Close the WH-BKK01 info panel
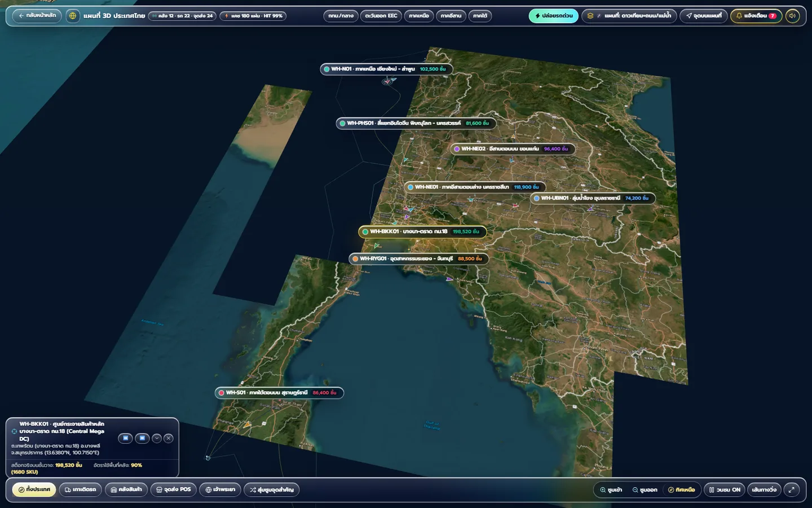This screenshot has height=508, width=812. (169, 438)
